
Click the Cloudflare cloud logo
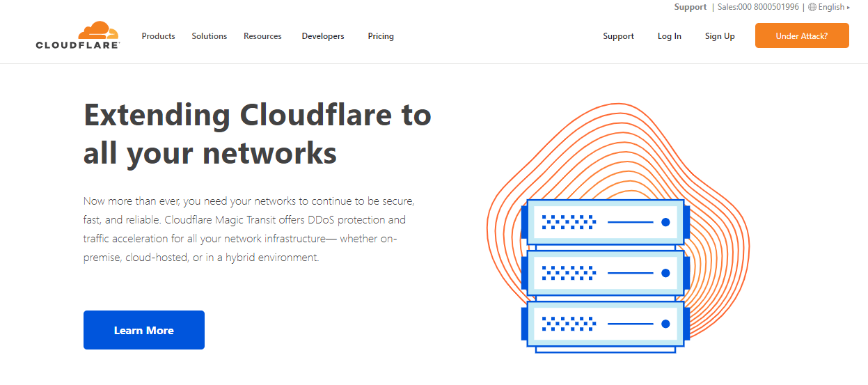78,35
